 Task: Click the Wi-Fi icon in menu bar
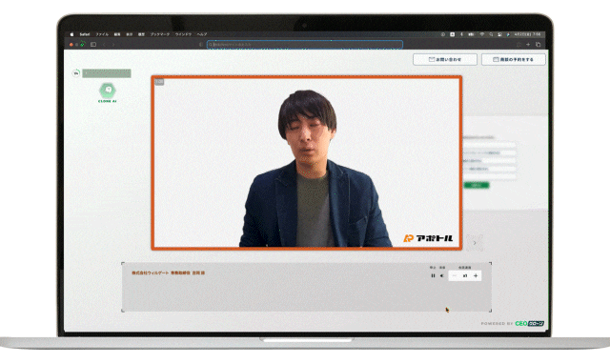tap(481, 34)
